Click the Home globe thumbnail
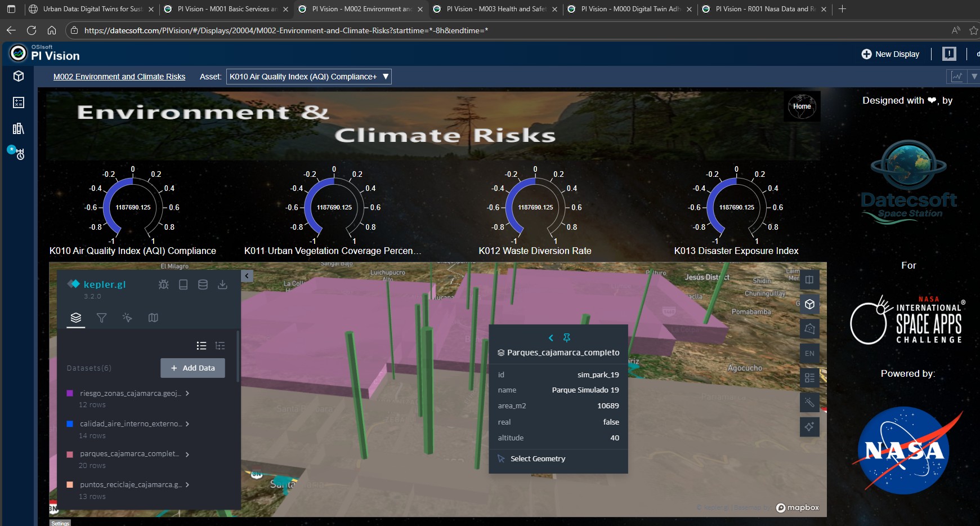Screen dimensions: 980x526 (802, 106)
